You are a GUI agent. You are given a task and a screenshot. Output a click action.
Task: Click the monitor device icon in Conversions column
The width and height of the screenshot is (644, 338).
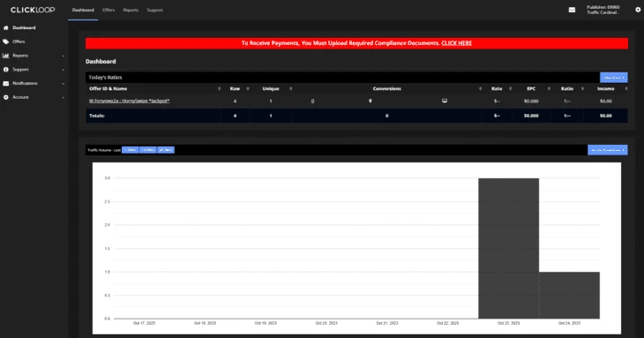click(x=445, y=101)
